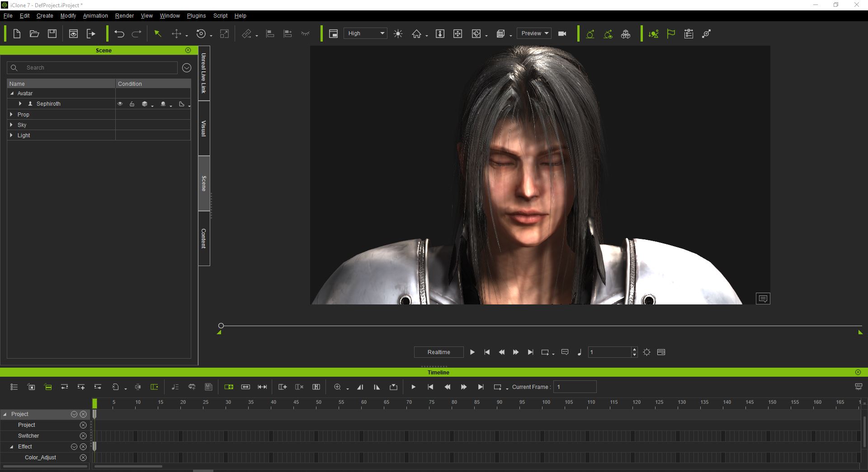The height and width of the screenshot is (472, 868).
Task: Select the green Select-object arrow tool
Action: (158, 34)
